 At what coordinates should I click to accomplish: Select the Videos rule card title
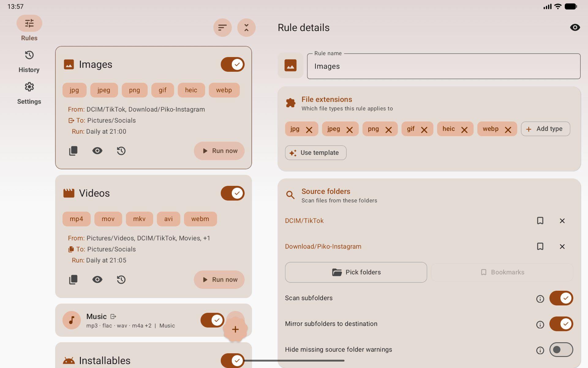pyautogui.click(x=94, y=193)
